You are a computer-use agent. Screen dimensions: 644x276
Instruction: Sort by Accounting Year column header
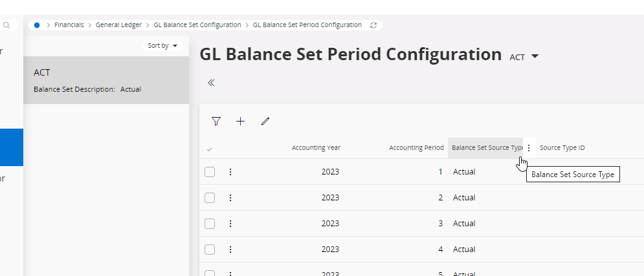tap(316, 148)
